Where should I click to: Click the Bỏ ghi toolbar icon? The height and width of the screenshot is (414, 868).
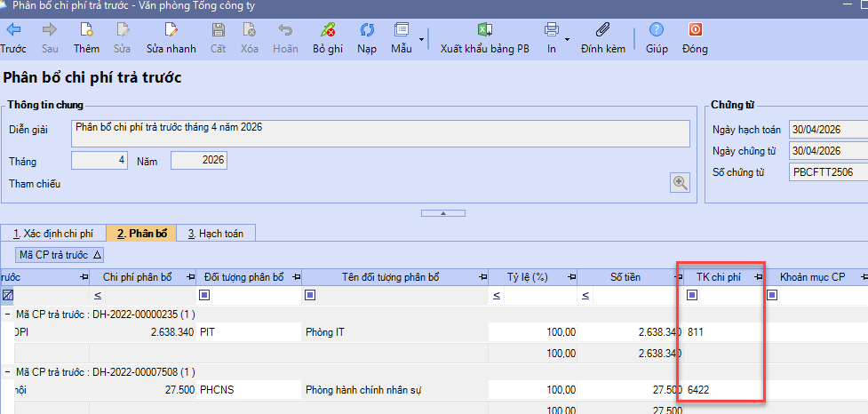click(328, 30)
